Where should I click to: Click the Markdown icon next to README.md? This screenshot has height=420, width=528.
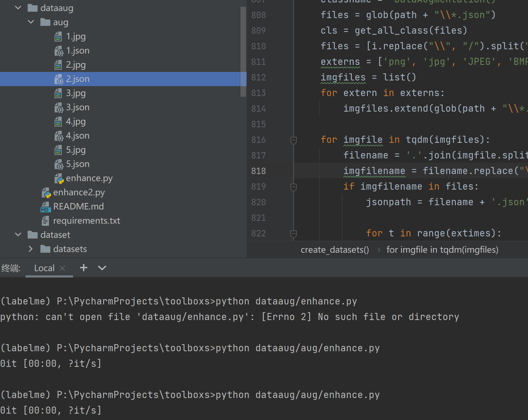pyautogui.click(x=45, y=206)
